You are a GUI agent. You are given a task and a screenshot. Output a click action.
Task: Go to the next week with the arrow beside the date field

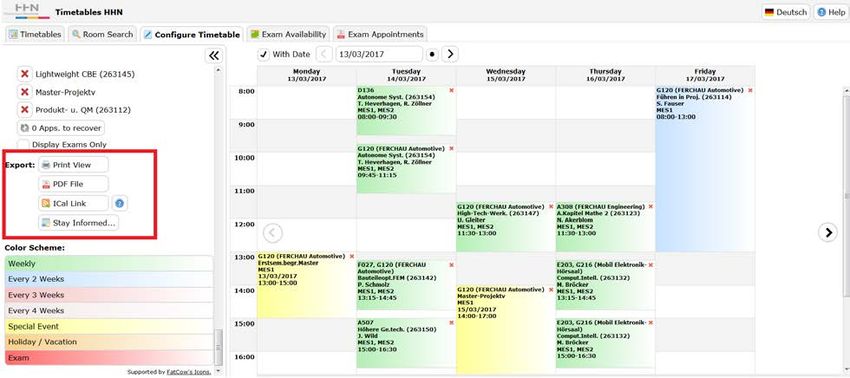pyautogui.click(x=450, y=54)
